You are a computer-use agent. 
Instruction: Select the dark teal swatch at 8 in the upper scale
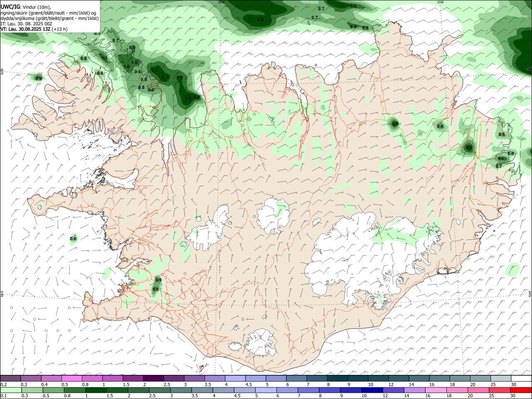[337, 379]
